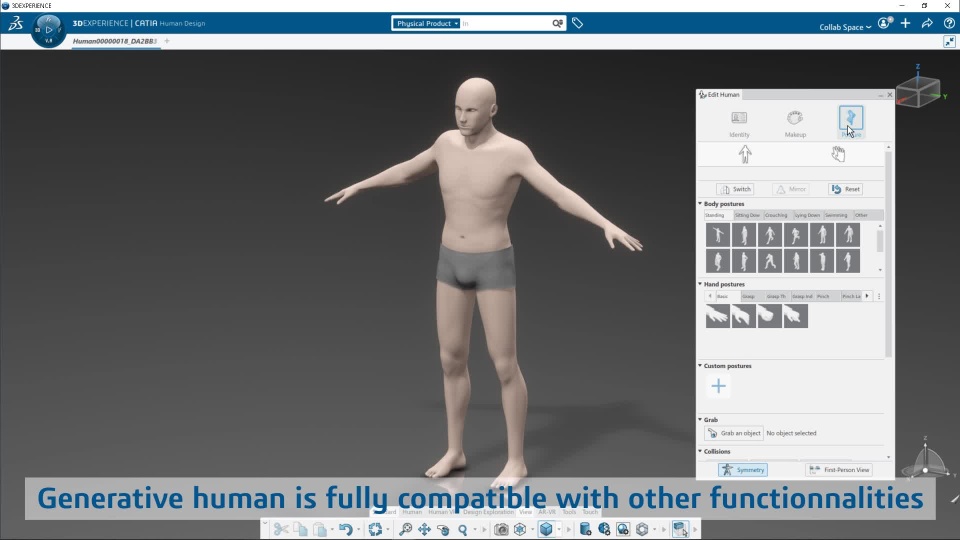
Task: Click body postures scroll down arrow
Action: click(880, 270)
